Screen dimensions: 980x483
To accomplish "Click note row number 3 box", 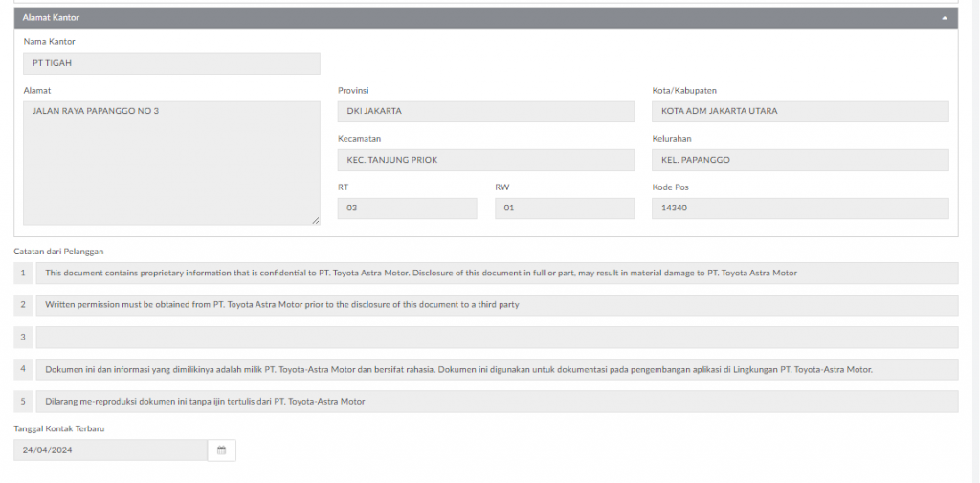I will coord(23,338).
